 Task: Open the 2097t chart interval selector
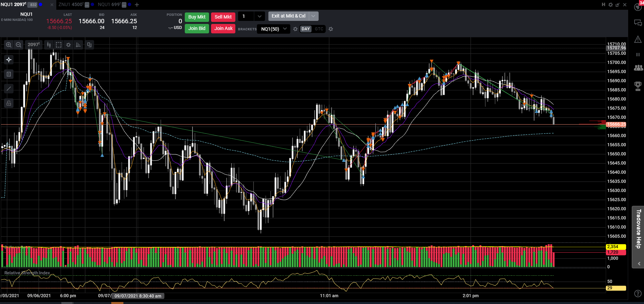click(x=33, y=45)
